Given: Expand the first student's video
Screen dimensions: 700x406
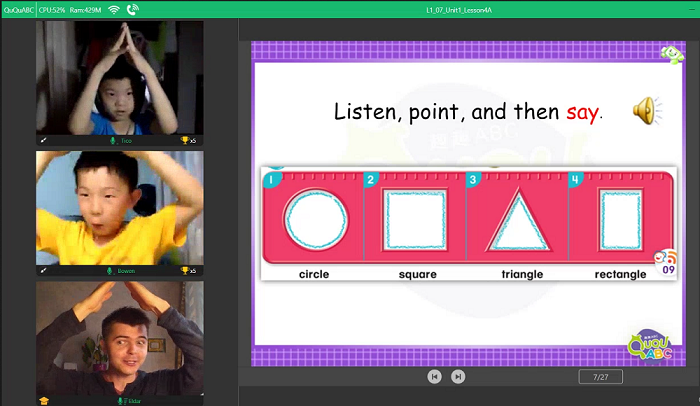Looking at the screenshot, I should [43, 141].
